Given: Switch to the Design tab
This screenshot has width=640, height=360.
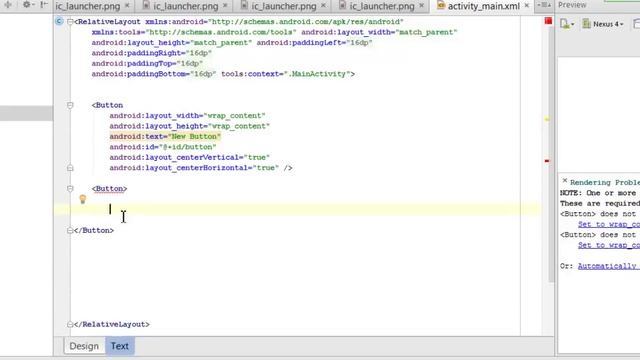Looking at the screenshot, I should click(84, 346).
